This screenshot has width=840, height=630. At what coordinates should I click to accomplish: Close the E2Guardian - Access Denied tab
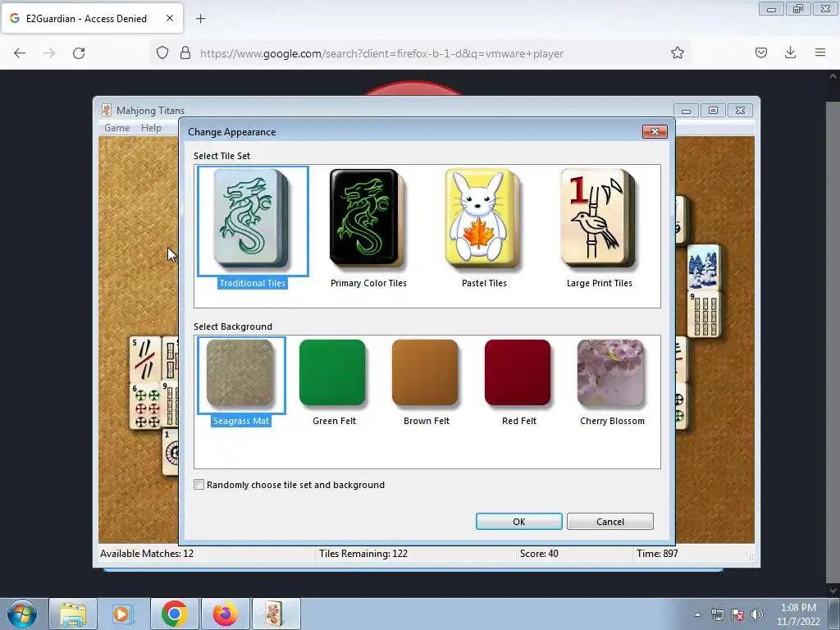pos(170,18)
